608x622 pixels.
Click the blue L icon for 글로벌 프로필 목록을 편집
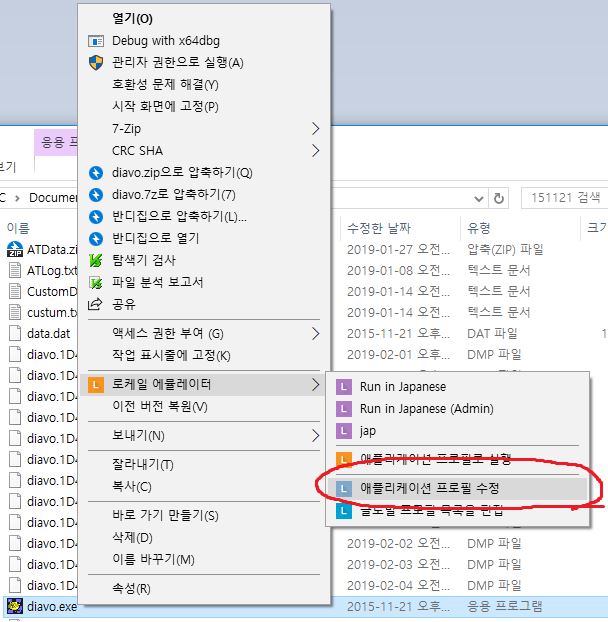click(x=344, y=511)
